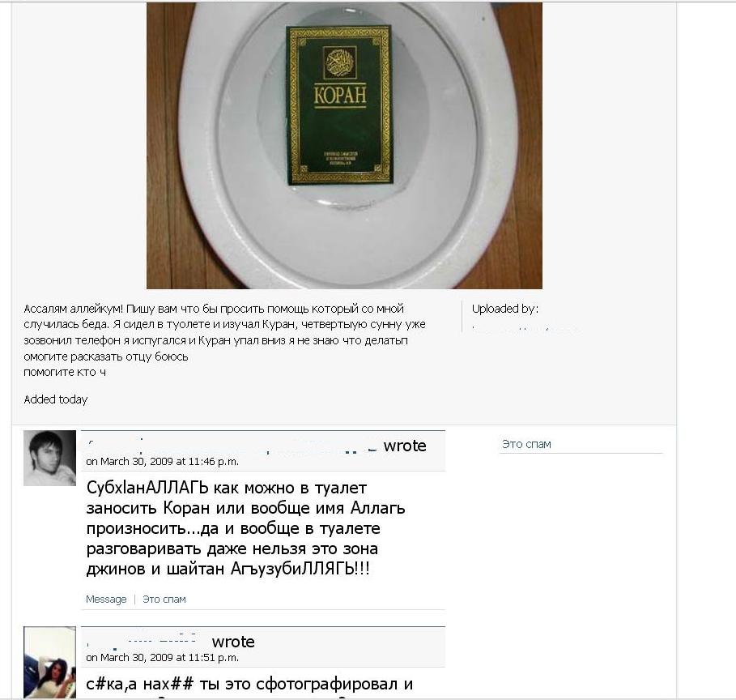Click the comment text starting СубхIанАЛЛАГЬ
The height and width of the screenshot is (700, 736).
coord(245,528)
